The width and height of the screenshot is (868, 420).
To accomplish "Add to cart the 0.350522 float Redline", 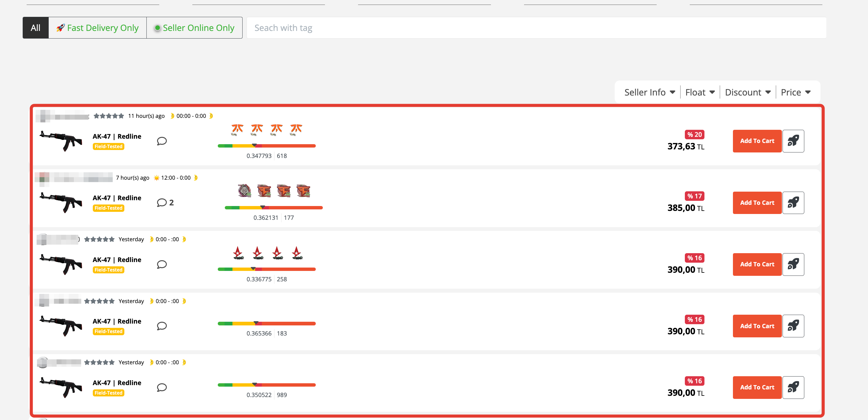I will (757, 387).
